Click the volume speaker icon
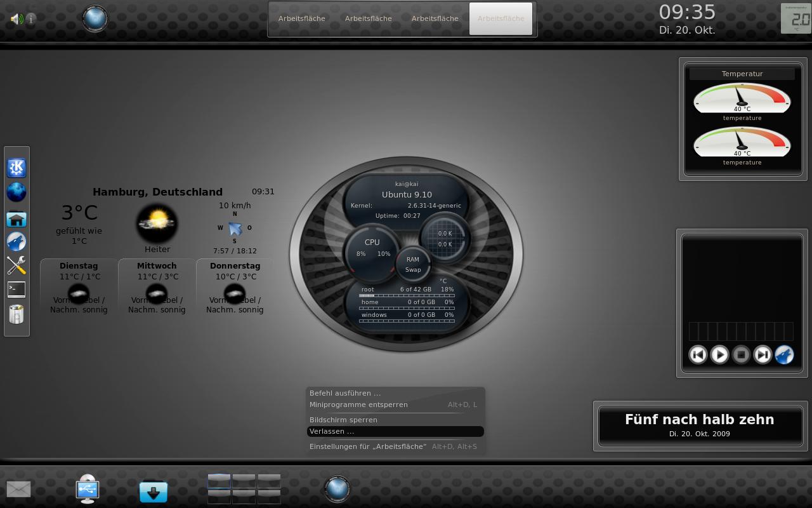The width and height of the screenshot is (812, 508). coord(16,19)
